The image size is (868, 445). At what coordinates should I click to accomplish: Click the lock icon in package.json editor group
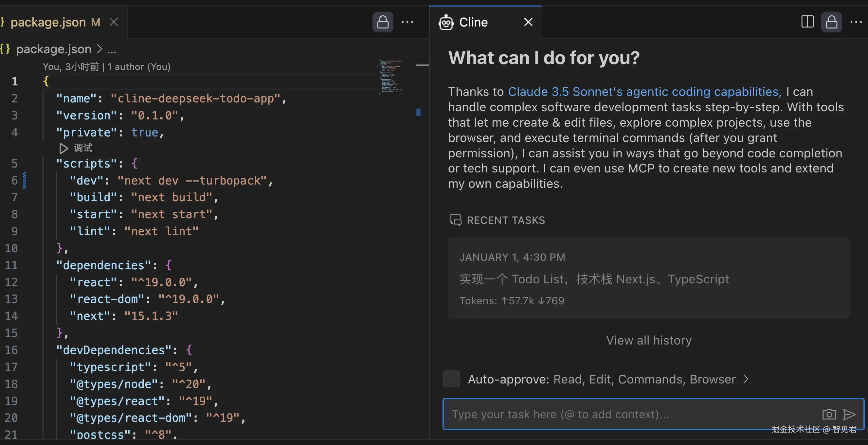tap(382, 22)
